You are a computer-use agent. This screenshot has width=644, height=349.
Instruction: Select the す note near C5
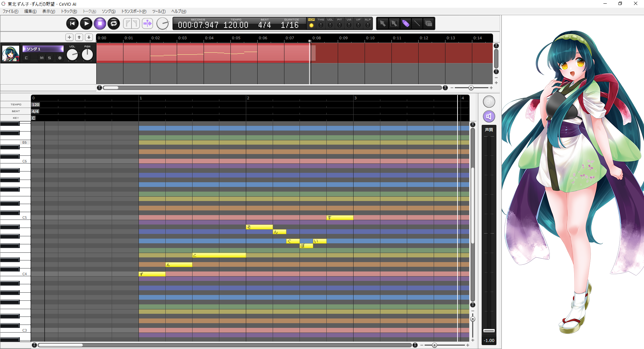click(x=340, y=218)
